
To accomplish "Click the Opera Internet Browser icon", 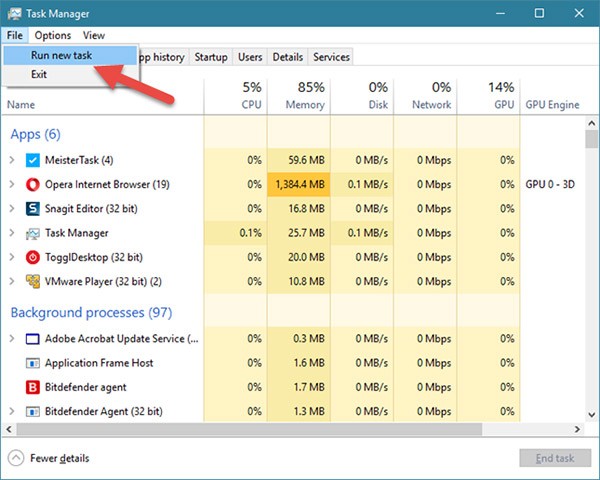I will coord(33,185).
